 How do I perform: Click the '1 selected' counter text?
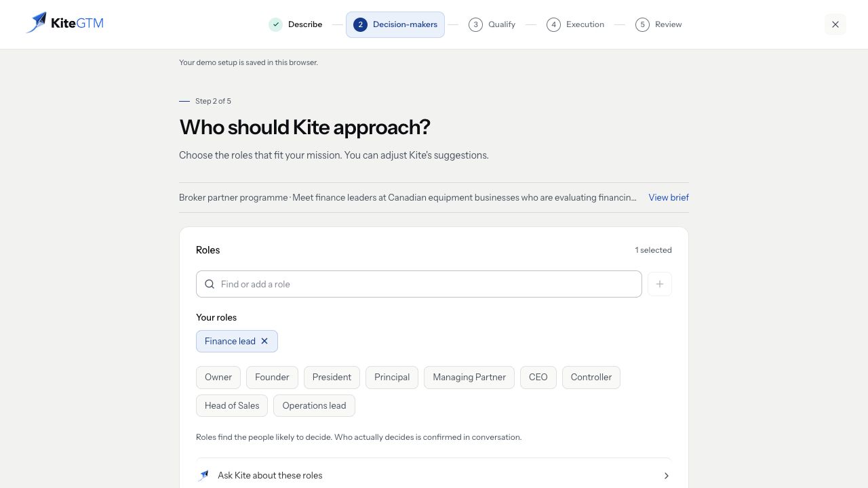[x=654, y=250]
